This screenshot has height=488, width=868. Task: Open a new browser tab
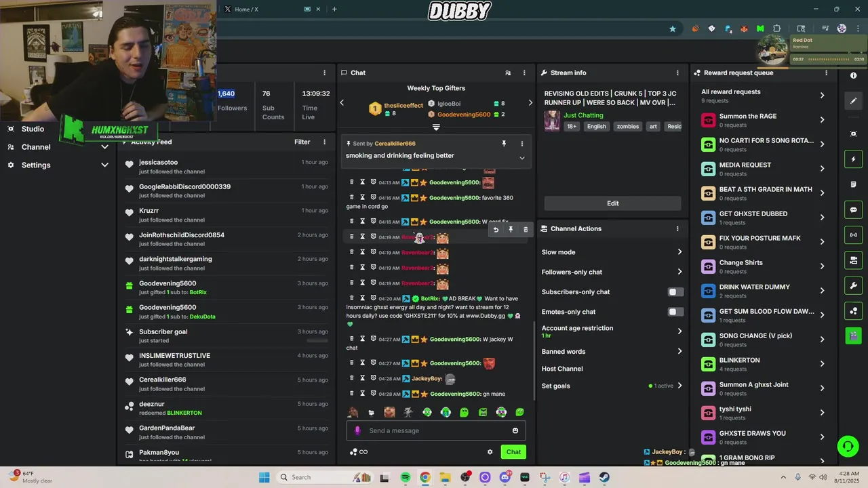[334, 9]
